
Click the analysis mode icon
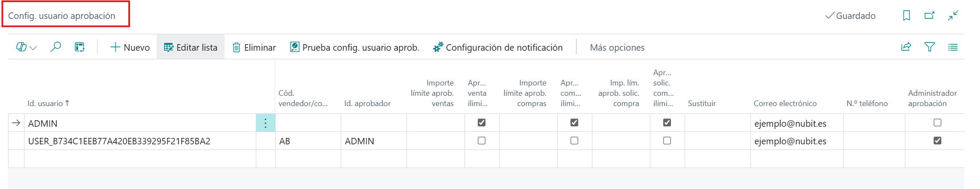79,47
